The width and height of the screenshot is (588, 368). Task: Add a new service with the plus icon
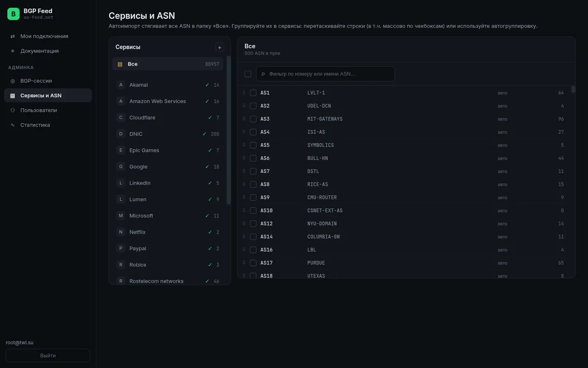pyautogui.click(x=220, y=47)
